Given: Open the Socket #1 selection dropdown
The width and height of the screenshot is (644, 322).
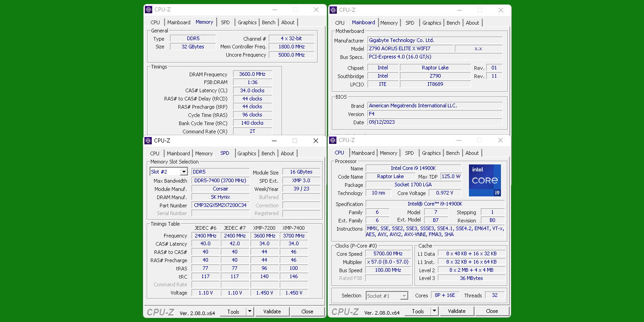Looking at the screenshot, I should pyautogui.click(x=404, y=296).
